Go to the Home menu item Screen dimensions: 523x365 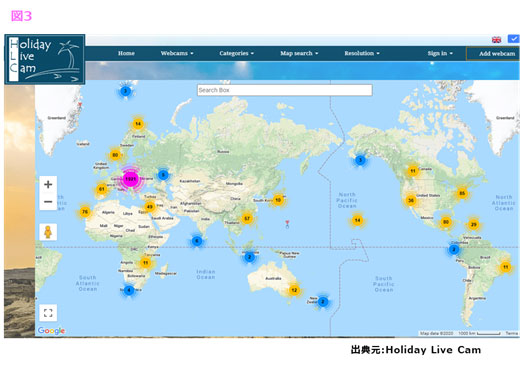(x=126, y=53)
